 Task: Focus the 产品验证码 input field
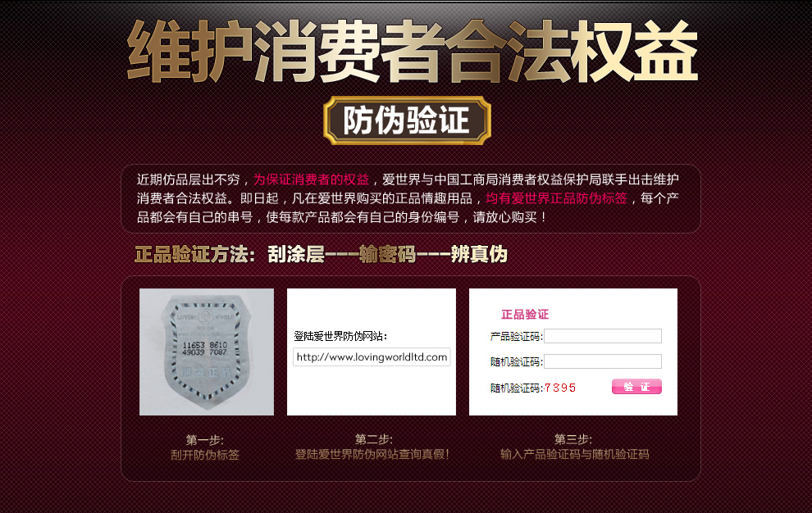pyautogui.click(x=603, y=336)
